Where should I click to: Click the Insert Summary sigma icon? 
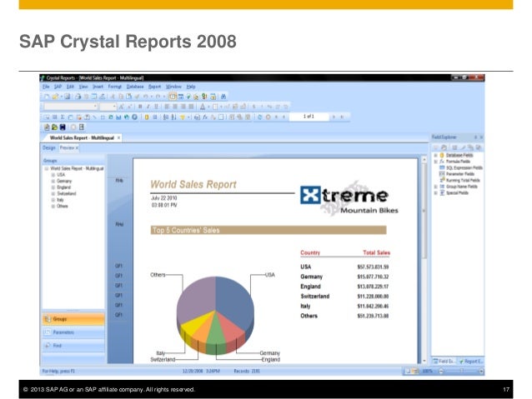tap(63, 117)
